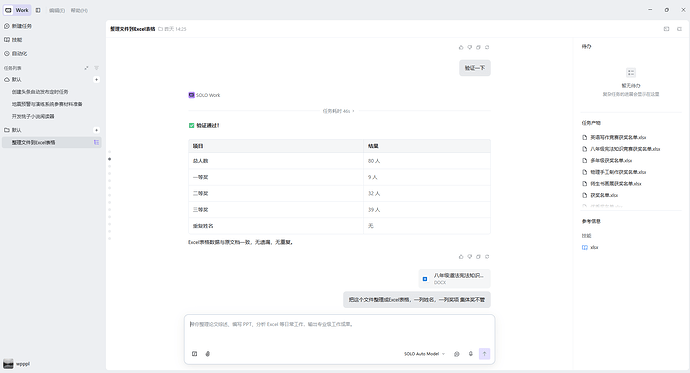Select the 一等奖 row label cell
The height and width of the screenshot is (373, 690).
pyautogui.click(x=276, y=177)
